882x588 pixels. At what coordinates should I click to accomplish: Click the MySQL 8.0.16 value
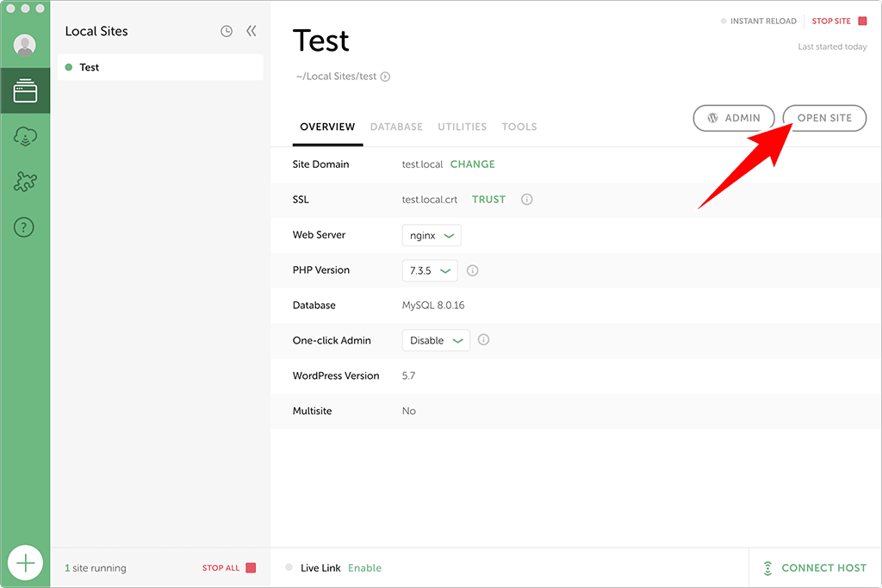tap(433, 306)
